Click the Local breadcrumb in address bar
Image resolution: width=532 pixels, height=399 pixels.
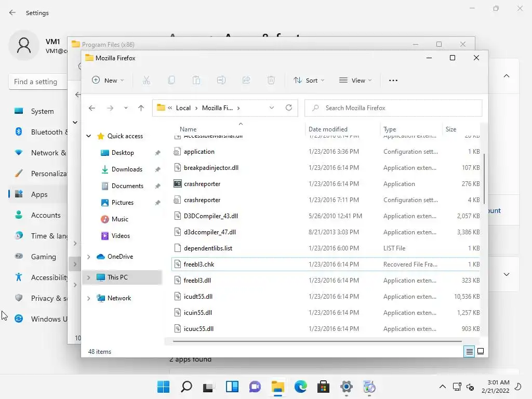click(x=183, y=108)
